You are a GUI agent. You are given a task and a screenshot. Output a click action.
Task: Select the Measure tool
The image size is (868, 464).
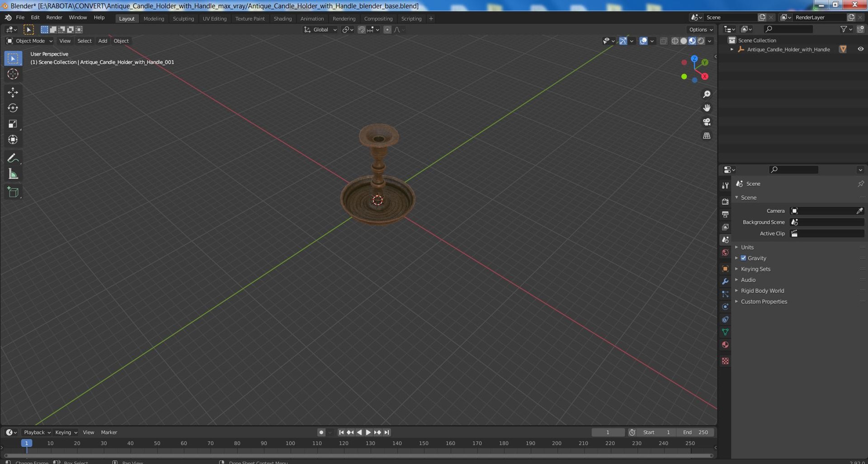click(x=13, y=174)
